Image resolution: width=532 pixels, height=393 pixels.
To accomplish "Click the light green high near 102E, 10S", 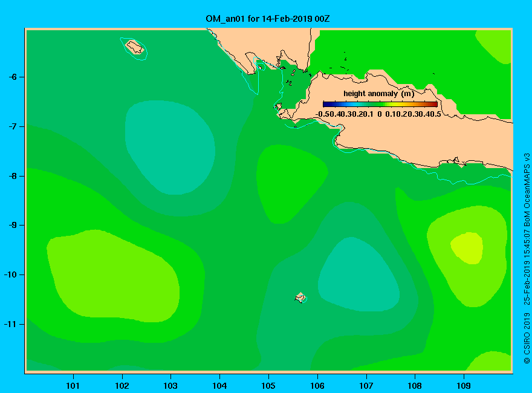I will (114, 276).
